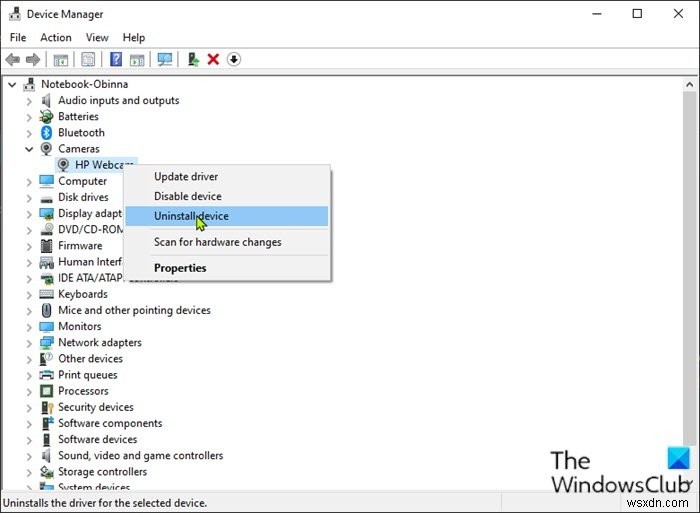This screenshot has height=513, width=700.
Task: Click Scan for hardware changes monitor icon
Action: click(165, 59)
